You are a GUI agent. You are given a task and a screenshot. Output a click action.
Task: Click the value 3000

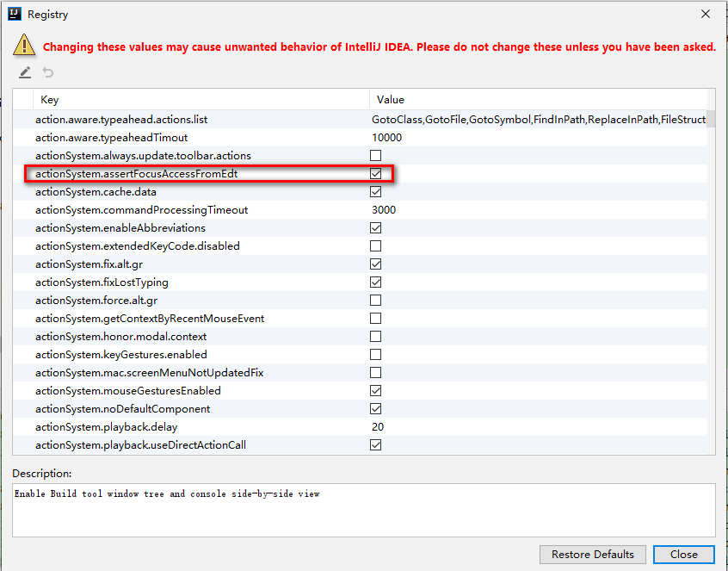pos(384,210)
